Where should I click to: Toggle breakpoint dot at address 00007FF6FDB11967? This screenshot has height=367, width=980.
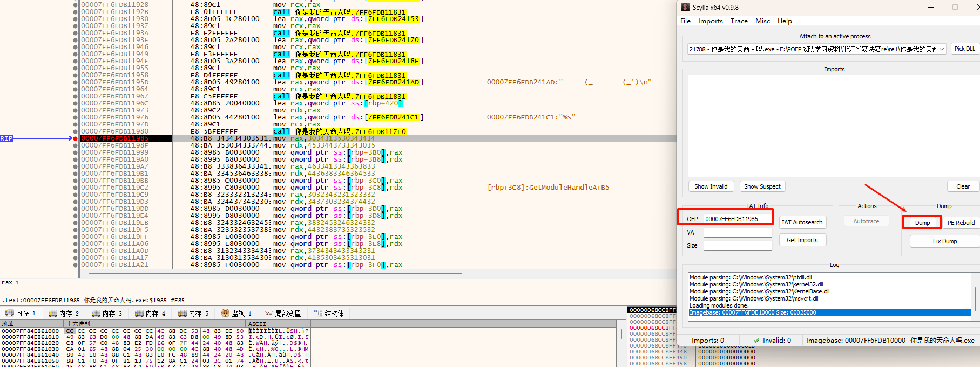pyautogui.click(x=75, y=96)
